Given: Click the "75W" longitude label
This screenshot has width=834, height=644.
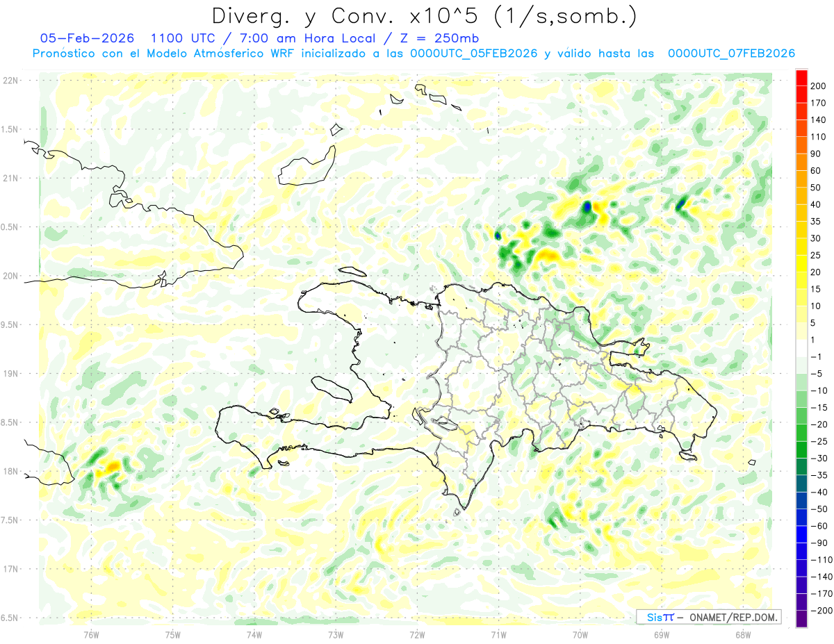Looking at the screenshot, I should (x=173, y=634).
